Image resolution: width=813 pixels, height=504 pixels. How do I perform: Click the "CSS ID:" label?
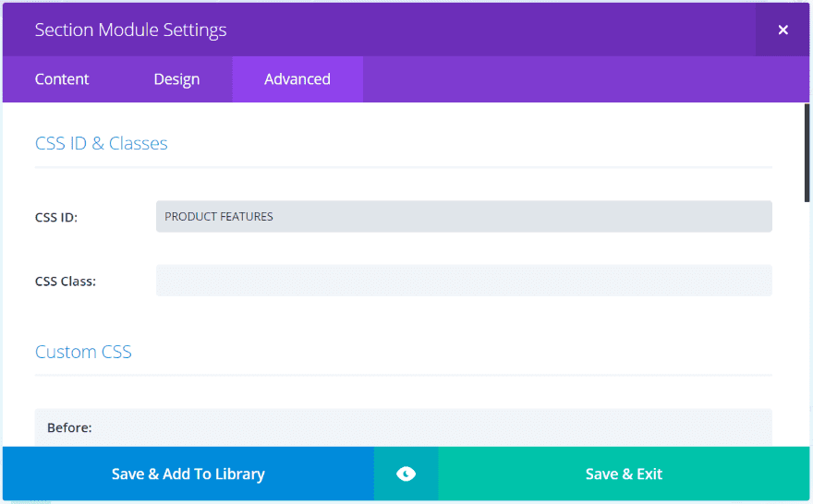tap(56, 218)
